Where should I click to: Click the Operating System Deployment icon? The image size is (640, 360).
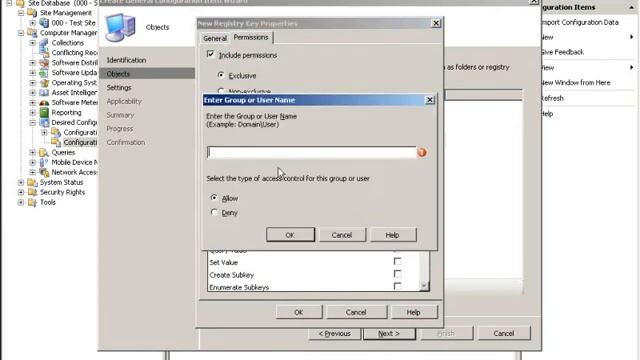pyautogui.click(x=44, y=82)
